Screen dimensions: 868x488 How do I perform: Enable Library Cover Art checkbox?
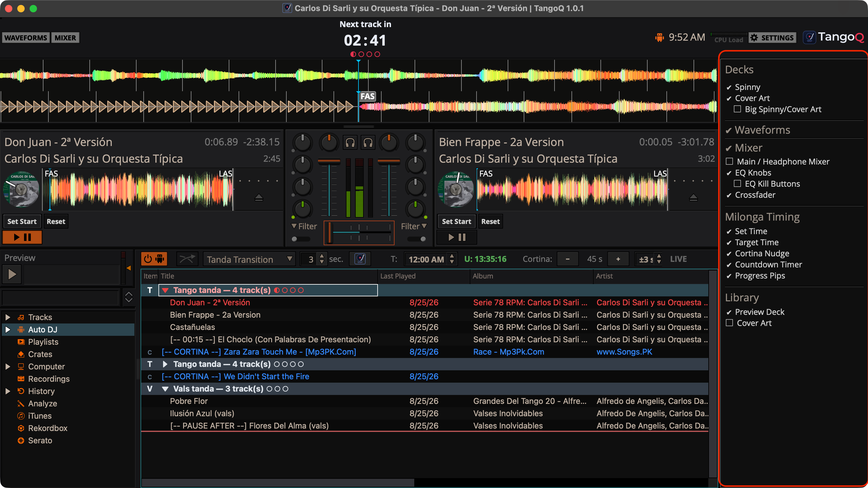tap(729, 323)
